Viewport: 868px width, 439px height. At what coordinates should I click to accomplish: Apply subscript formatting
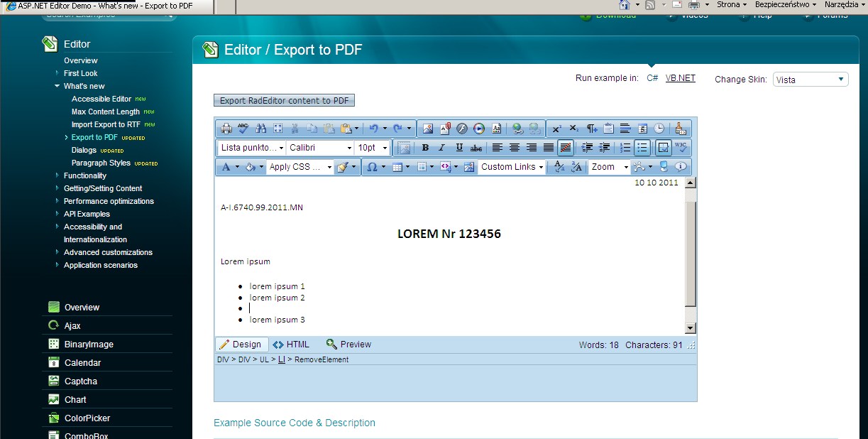[x=574, y=129]
